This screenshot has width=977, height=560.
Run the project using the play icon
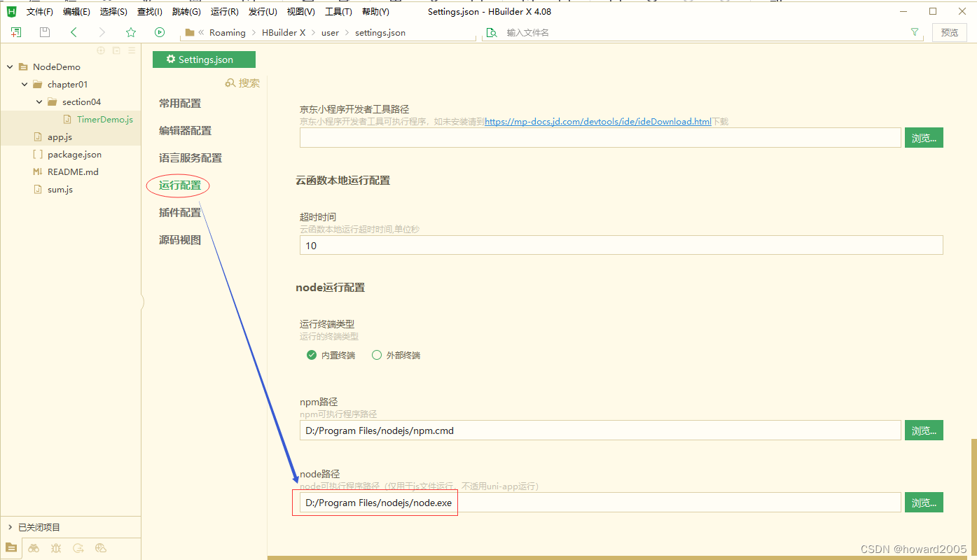(160, 31)
